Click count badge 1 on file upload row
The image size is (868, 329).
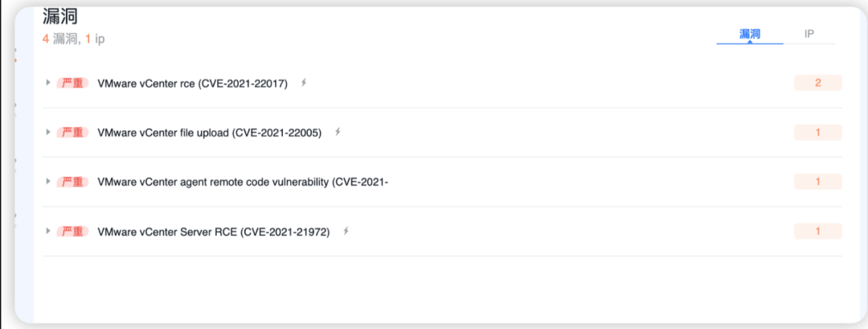click(x=817, y=133)
